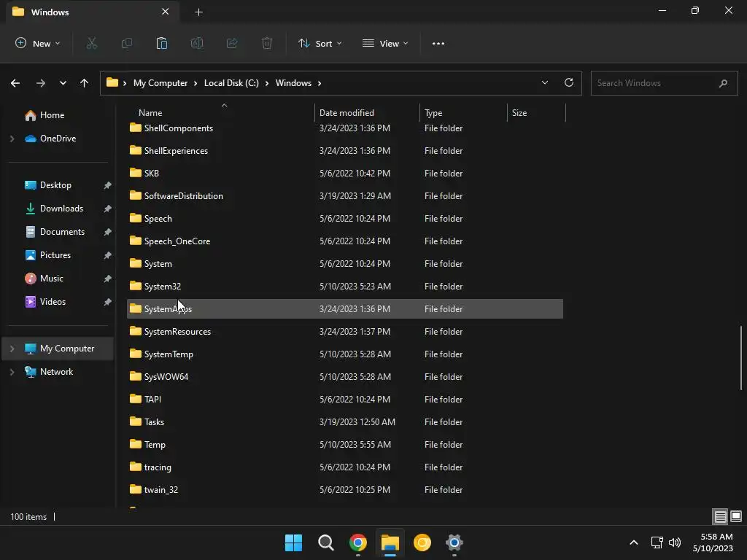
Task: Refresh the Windows folder view
Action: [569, 82]
